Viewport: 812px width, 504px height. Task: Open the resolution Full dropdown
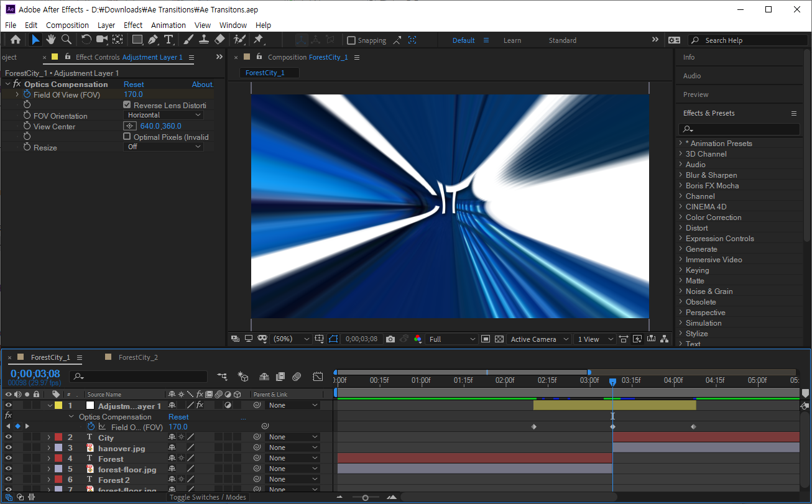(452, 339)
